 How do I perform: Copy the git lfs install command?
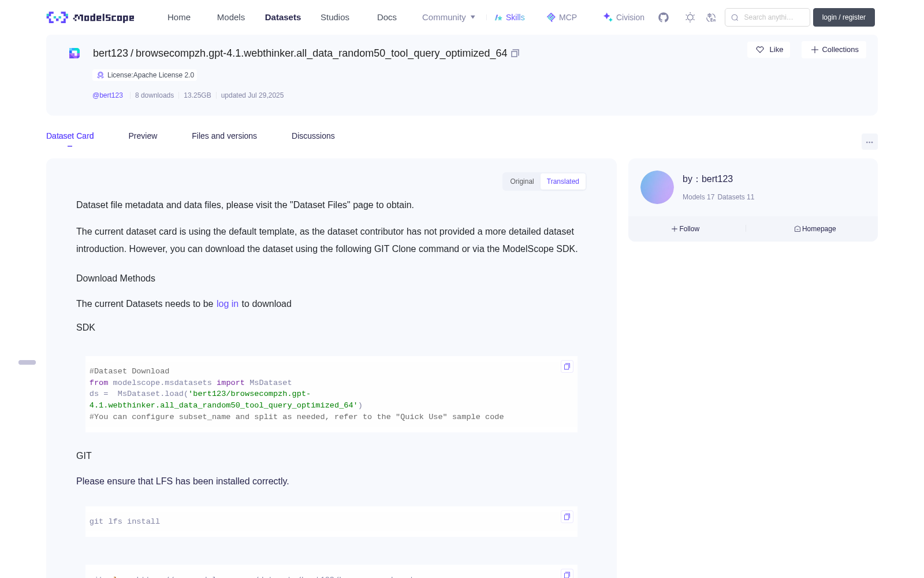[x=567, y=517]
